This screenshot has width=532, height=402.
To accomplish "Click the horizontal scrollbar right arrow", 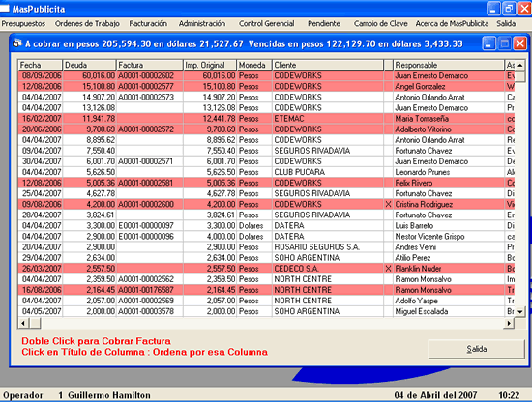I will click(x=509, y=324).
